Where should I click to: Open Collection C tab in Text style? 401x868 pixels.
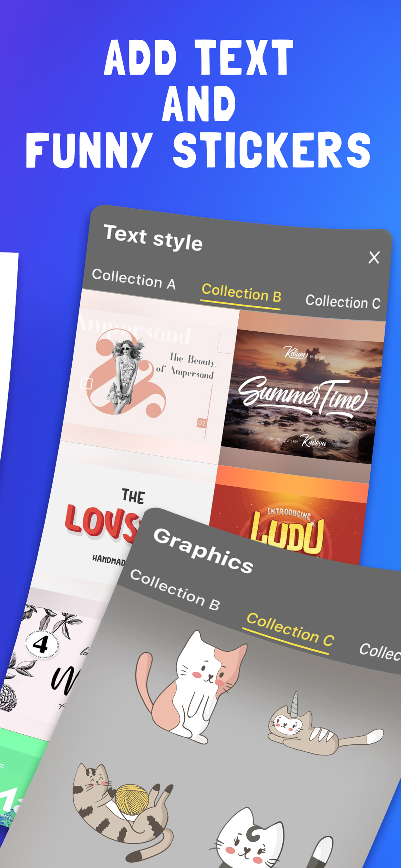[x=343, y=302]
